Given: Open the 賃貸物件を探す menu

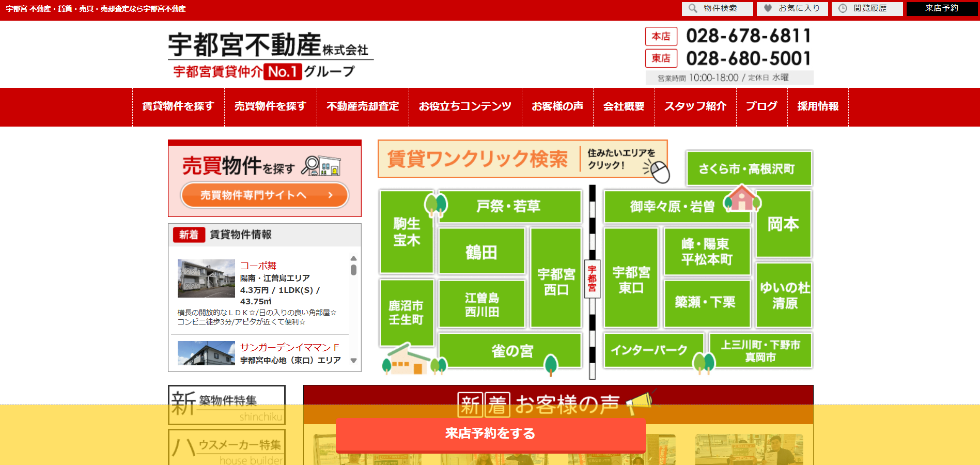Looking at the screenshot, I should [x=178, y=106].
